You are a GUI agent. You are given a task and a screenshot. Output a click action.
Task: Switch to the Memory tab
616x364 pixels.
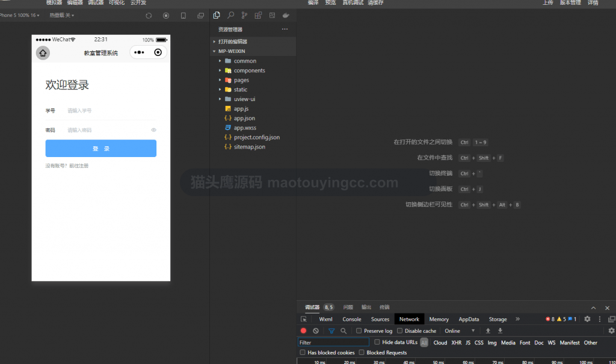tap(439, 319)
